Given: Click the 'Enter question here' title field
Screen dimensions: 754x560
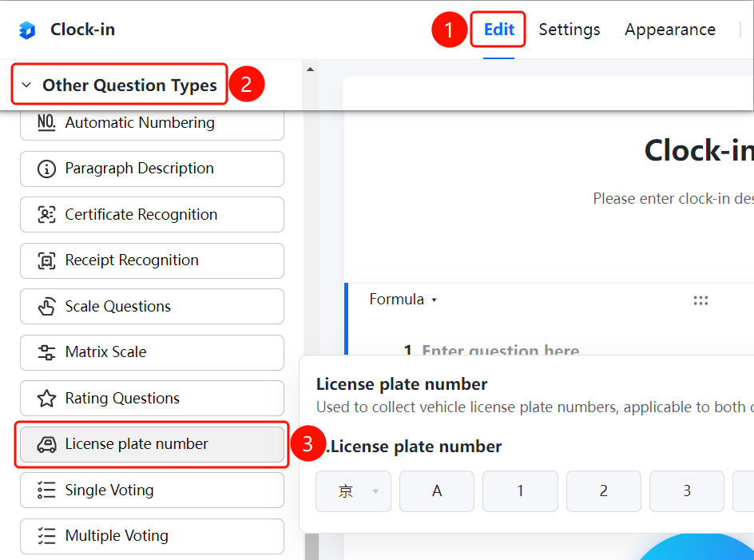Looking at the screenshot, I should (501, 350).
